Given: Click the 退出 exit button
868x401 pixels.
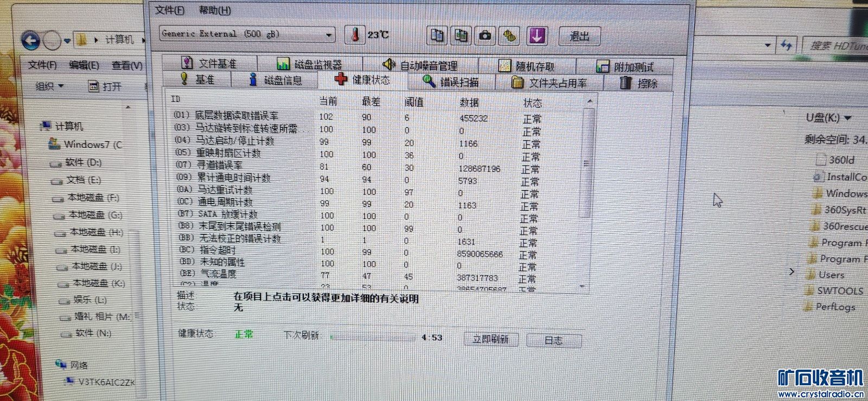Looking at the screenshot, I should (x=579, y=36).
